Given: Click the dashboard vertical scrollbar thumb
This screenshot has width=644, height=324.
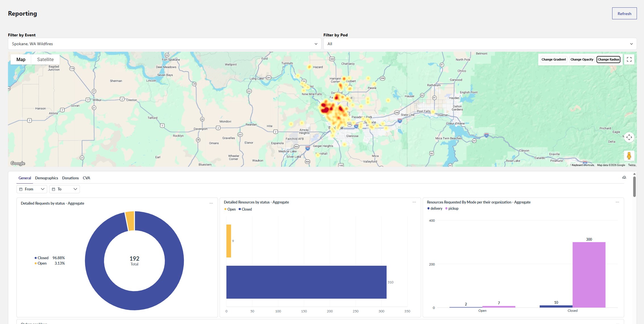Looking at the screenshot, I should click(634, 186).
